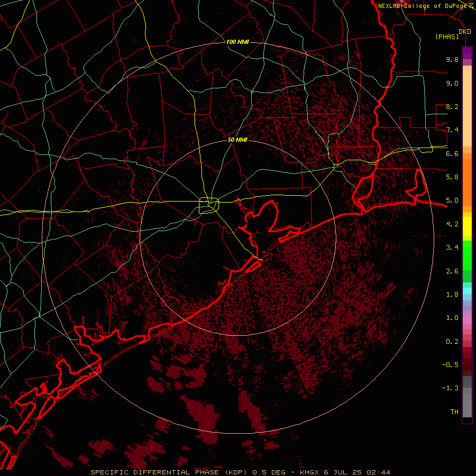Click the "DKD" label above the color scale
The width and height of the screenshot is (476, 476).
(x=465, y=32)
